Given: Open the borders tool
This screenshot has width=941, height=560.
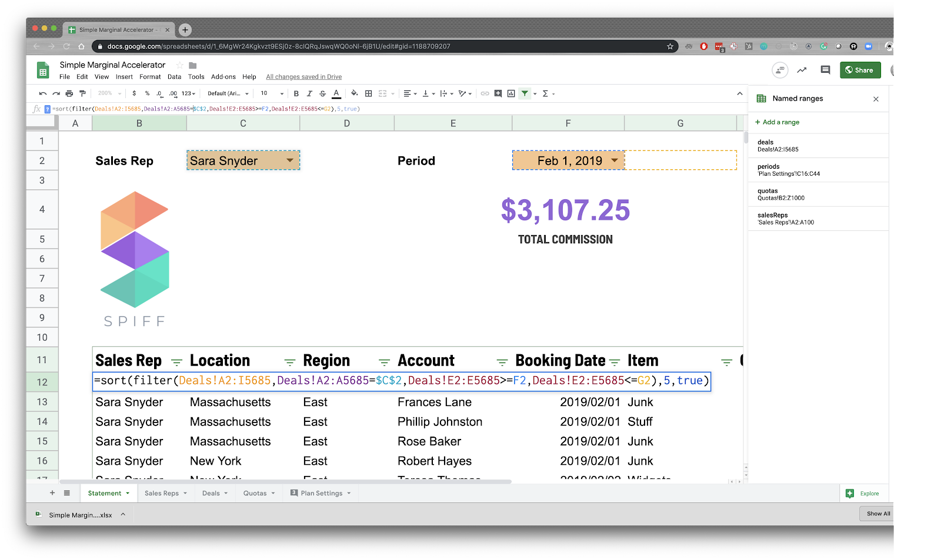Looking at the screenshot, I should coord(368,93).
